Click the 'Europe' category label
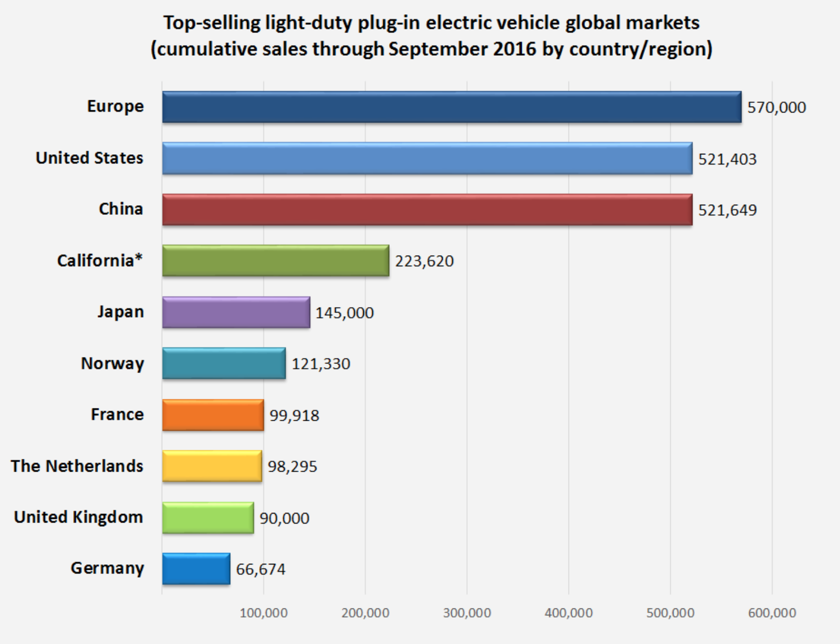Viewport: 840px width, 644px height. coord(115,107)
